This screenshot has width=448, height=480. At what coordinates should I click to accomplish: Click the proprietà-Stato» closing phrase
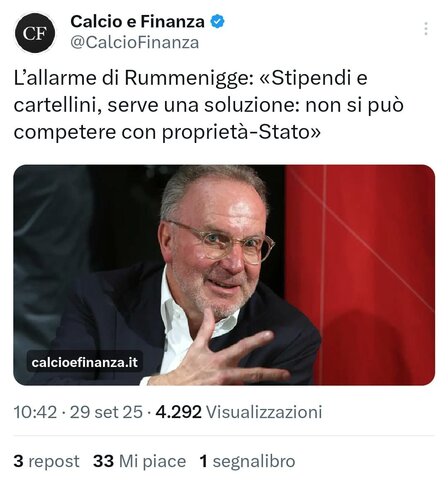[241, 133]
